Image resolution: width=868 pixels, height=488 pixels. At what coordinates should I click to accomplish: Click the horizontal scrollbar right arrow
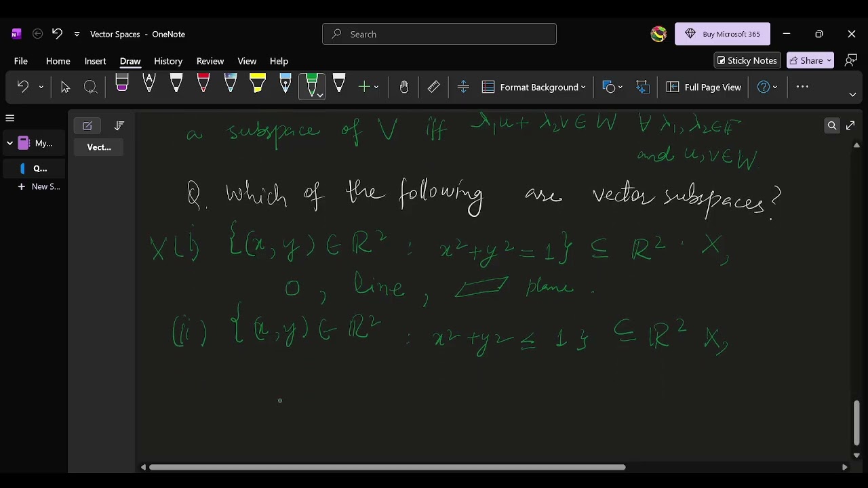coord(844,467)
